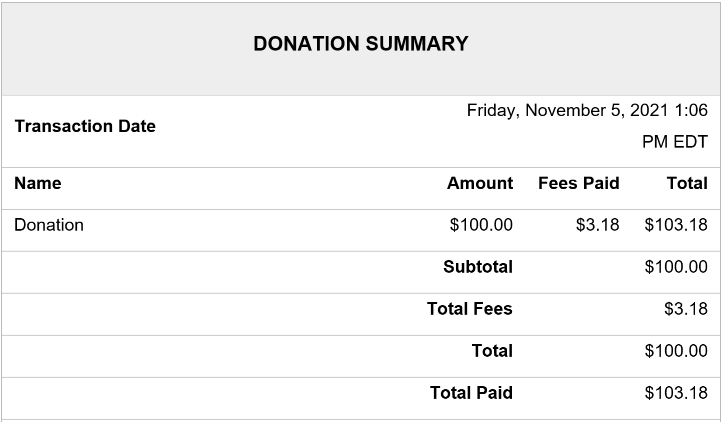Click the Total label below Total Fees
Viewport: 722px width, 422px height.
coord(492,351)
